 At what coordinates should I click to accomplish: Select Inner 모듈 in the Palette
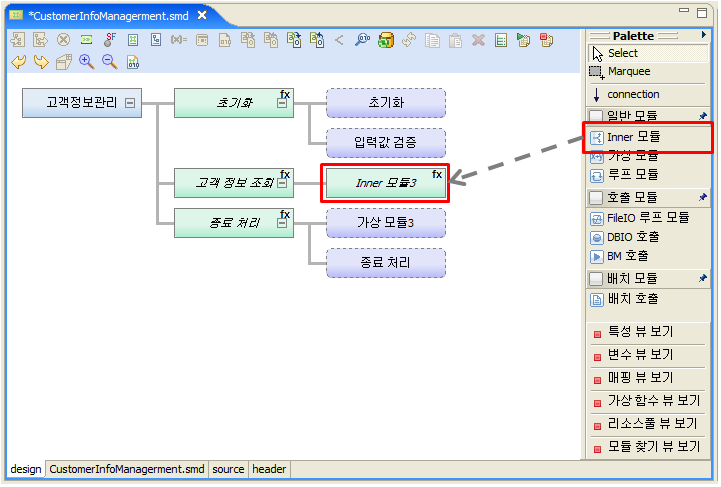pos(648,137)
